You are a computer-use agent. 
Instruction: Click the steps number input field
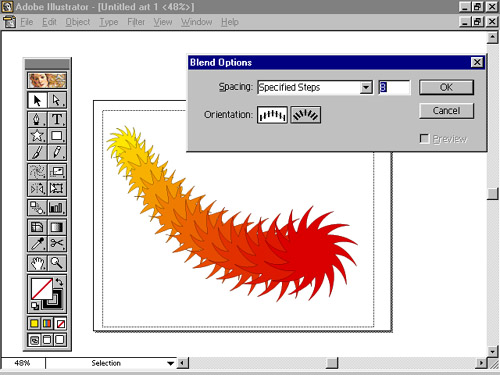(x=394, y=87)
